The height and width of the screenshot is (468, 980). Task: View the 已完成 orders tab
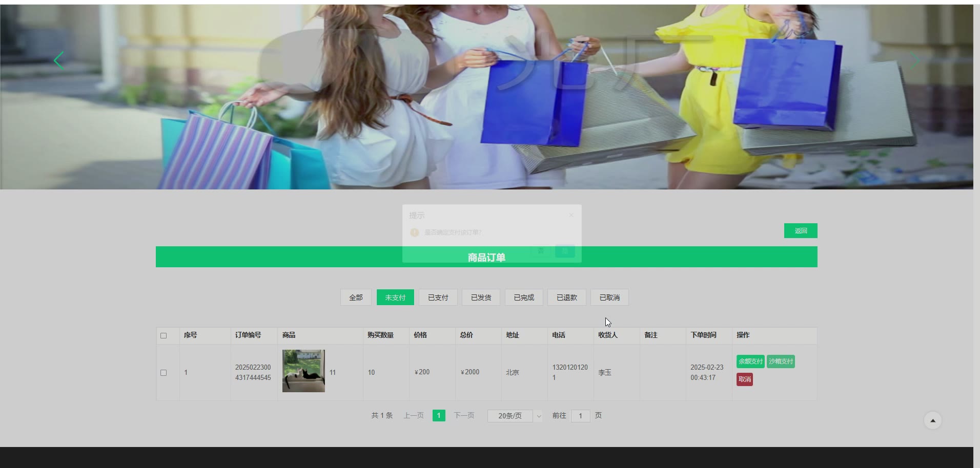click(x=524, y=297)
